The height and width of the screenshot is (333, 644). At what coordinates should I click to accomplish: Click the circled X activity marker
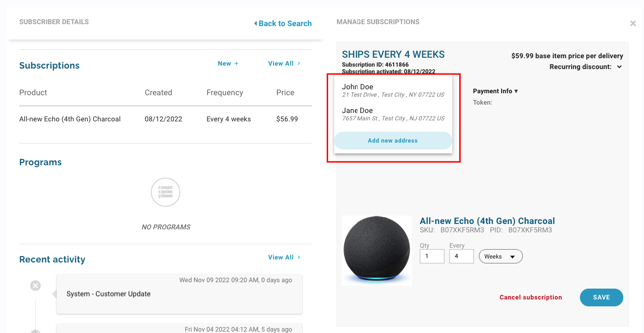[x=35, y=286]
